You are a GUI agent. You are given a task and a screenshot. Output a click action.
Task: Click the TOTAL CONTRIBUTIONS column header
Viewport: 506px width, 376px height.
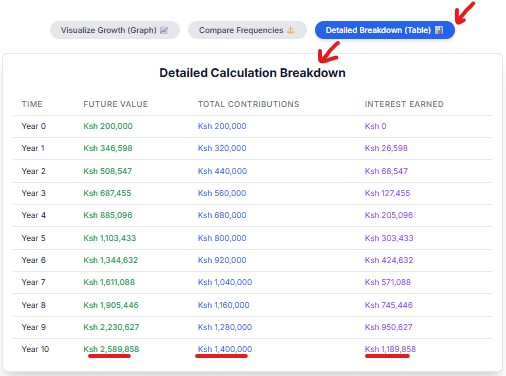coord(248,104)
